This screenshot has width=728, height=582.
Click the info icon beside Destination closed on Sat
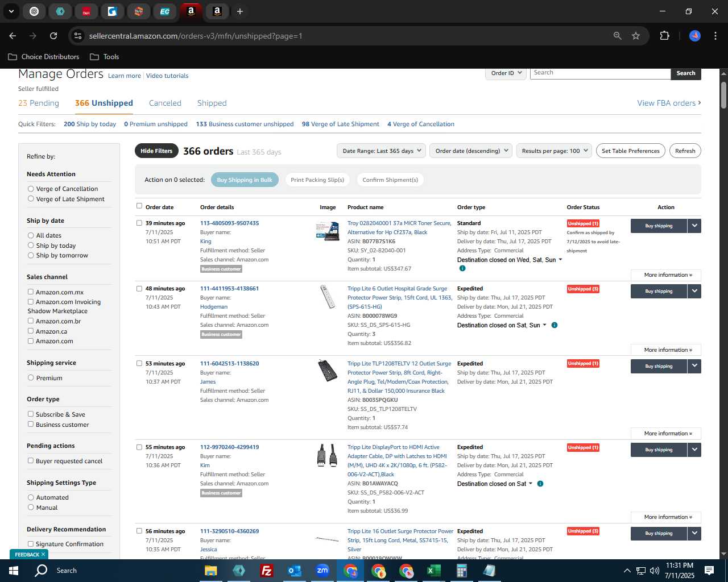tap(540, 484)
